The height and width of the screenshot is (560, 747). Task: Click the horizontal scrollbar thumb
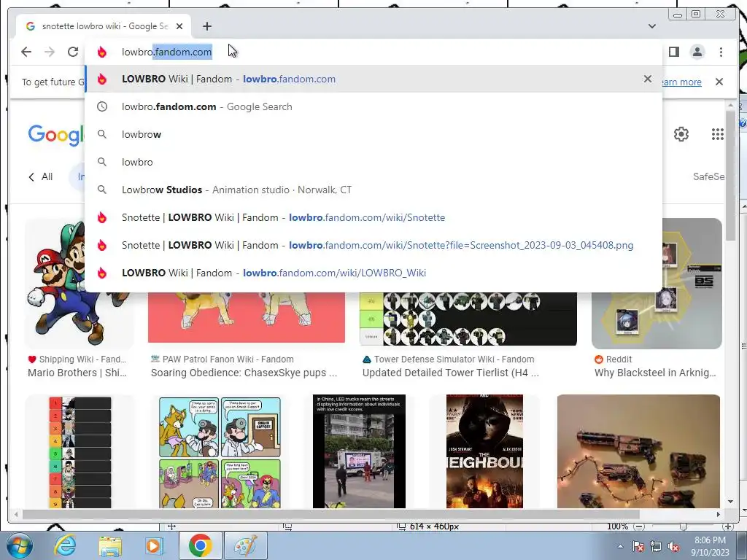click(x=331, y=514)
